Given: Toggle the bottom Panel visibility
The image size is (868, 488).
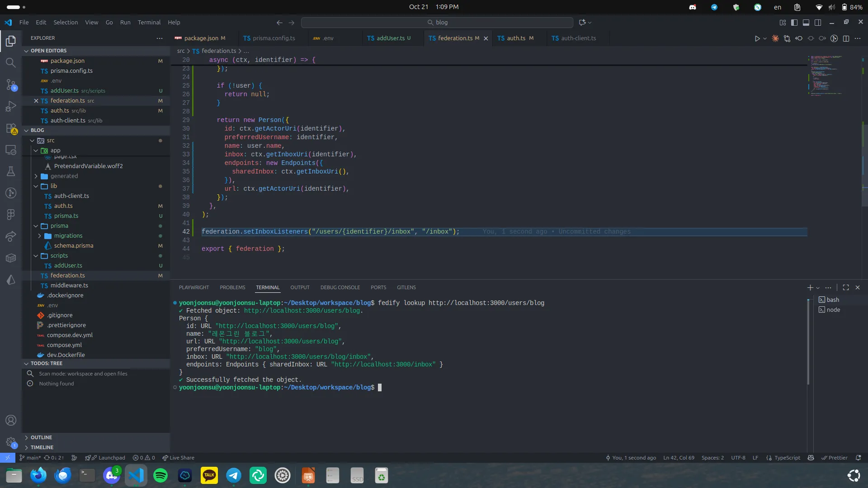Looking at the screenshot, I should (x=806, y=23).
